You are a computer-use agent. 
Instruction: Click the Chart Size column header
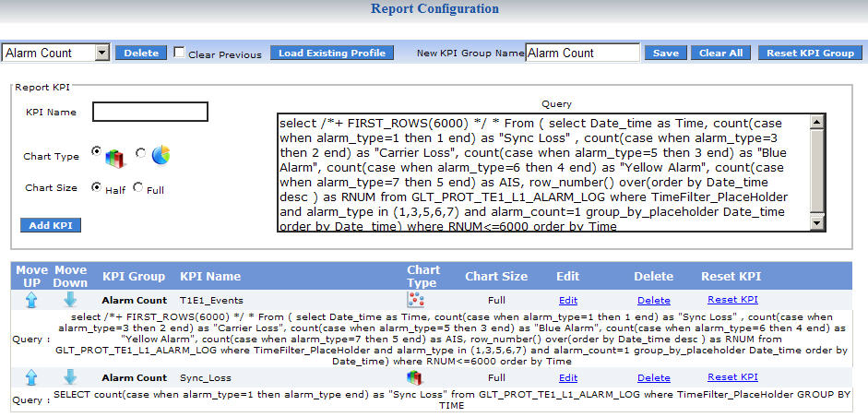(x=496, y=276)
